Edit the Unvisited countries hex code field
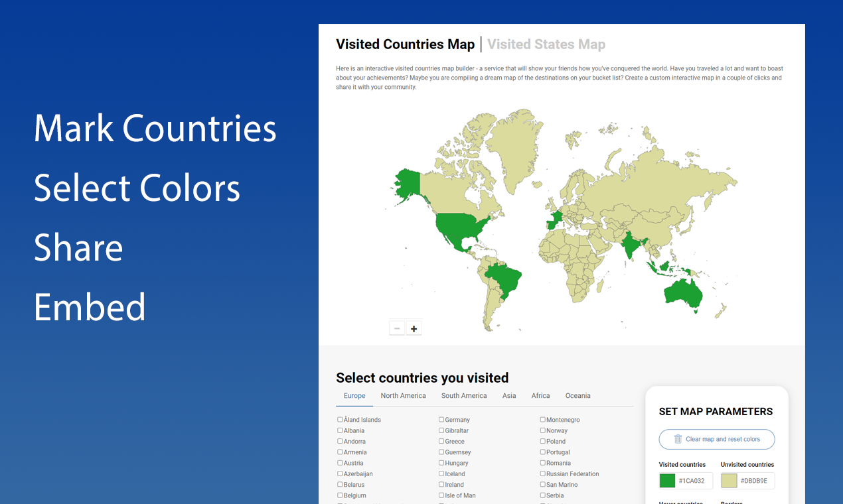The image size is (843, 504). (x=755, y=480)
